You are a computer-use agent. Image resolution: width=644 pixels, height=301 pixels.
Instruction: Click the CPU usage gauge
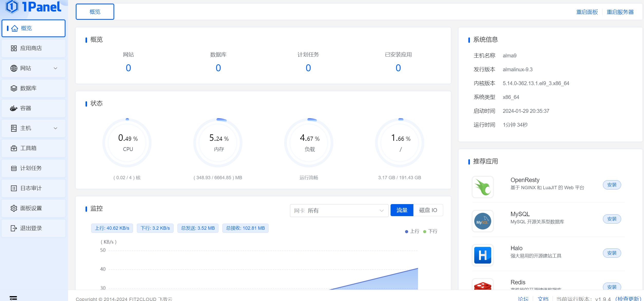(x=127, y=143)
